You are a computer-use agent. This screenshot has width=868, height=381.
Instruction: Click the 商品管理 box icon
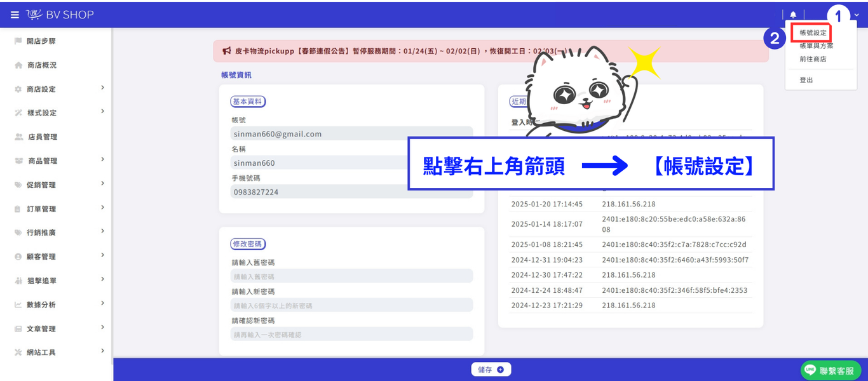(x=19, y=161)
